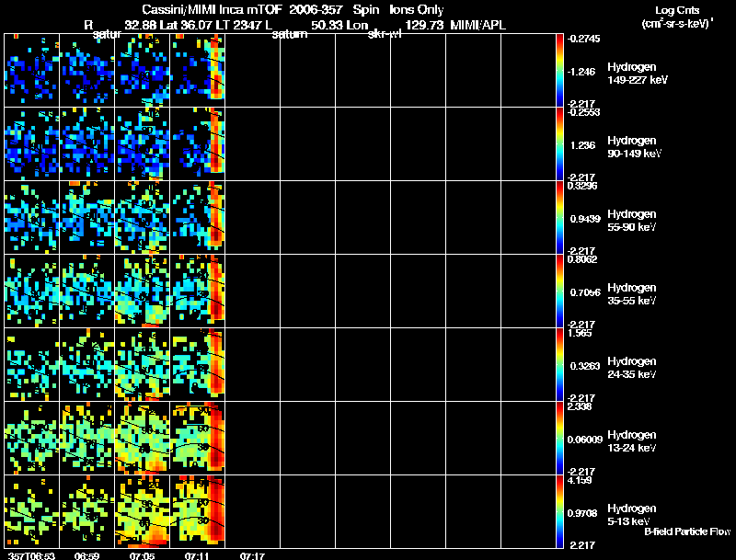Screen dimensions: 736x560
Task: Click the Hydrogen 90-149 keV panel at 07:05
Action: point(143,144)
